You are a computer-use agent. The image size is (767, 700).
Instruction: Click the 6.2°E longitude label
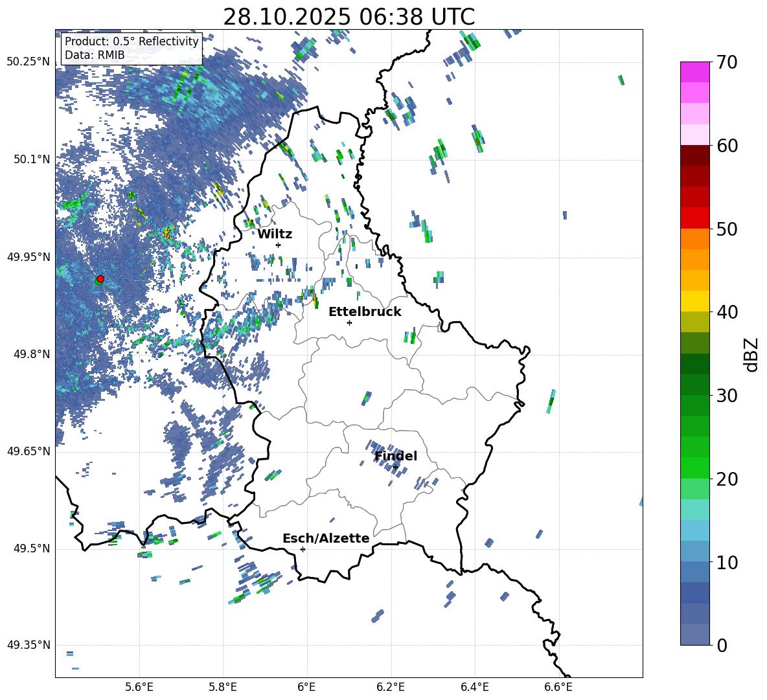(x=391, y=687)
